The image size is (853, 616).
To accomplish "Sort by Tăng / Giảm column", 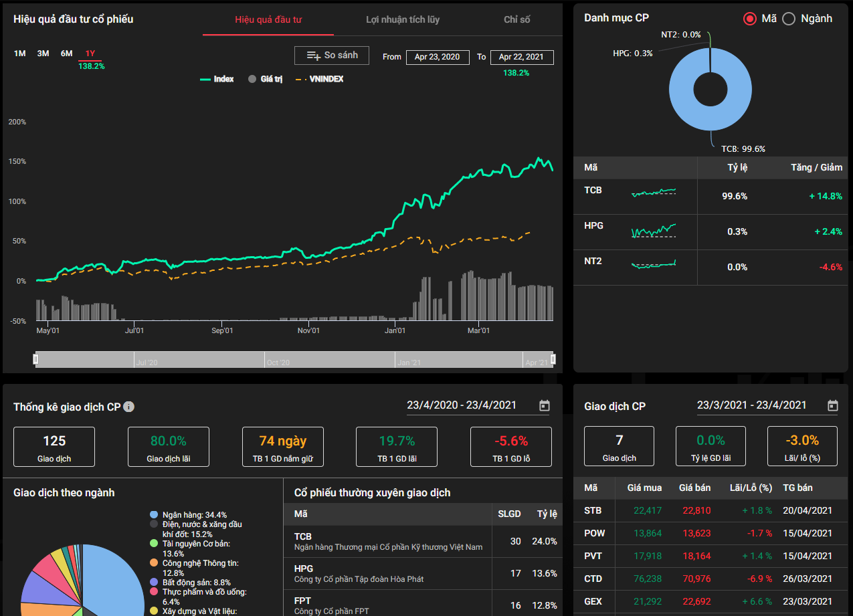I will point(817,167).
